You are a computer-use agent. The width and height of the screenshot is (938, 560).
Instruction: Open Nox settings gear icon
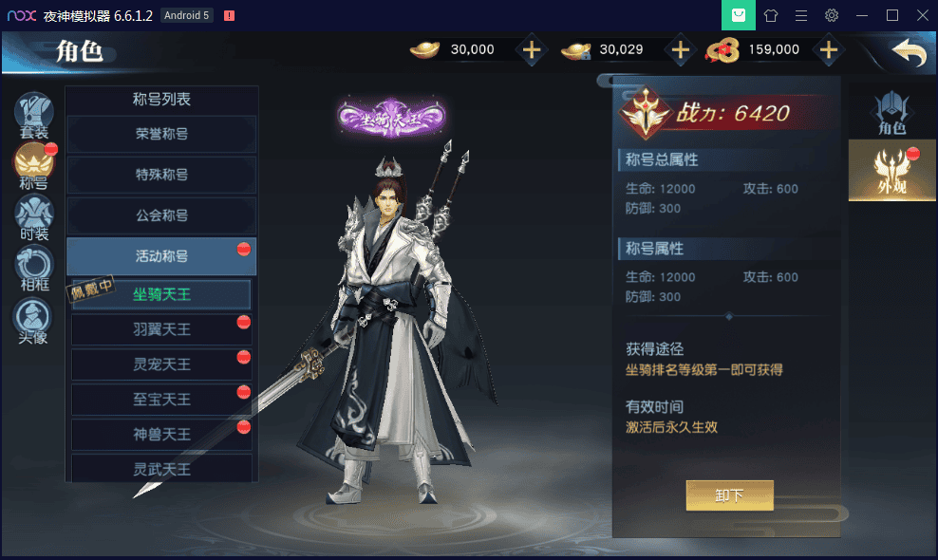[832, 15]
